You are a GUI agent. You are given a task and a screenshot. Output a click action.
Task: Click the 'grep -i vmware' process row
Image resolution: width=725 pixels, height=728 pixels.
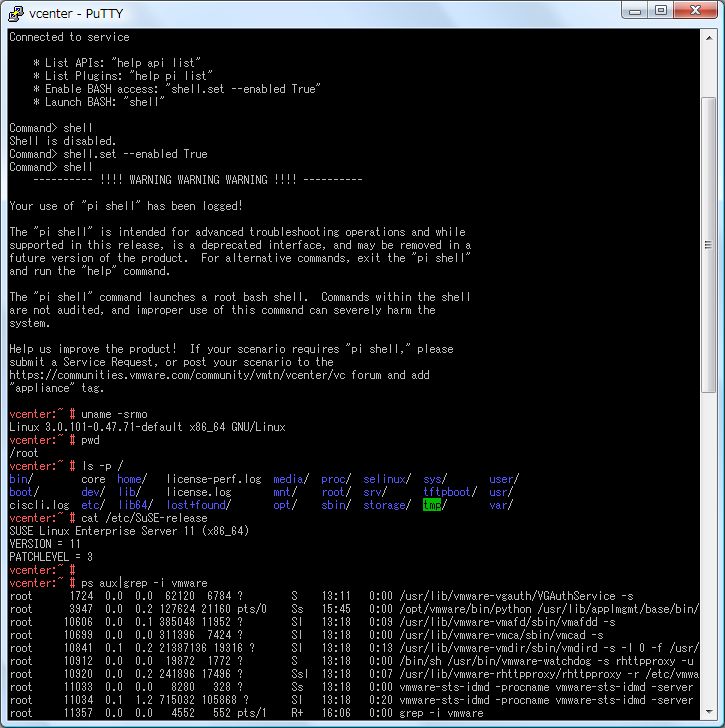246,713
